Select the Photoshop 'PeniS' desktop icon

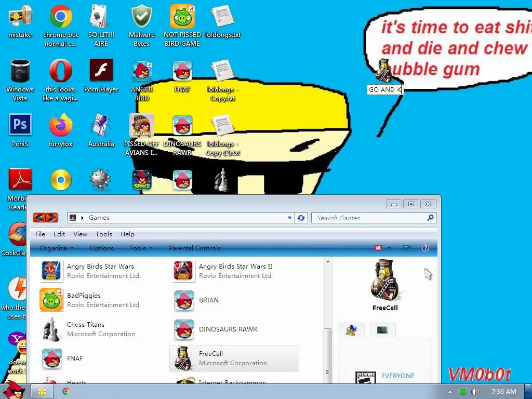click(x=20, y=130)
